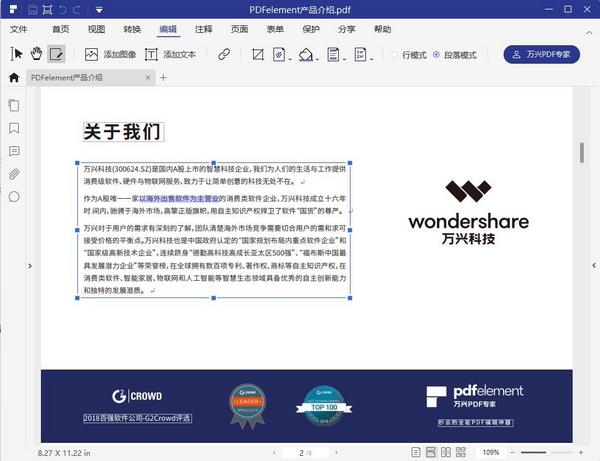This screenshot has width=600, height=461.
Task: Open the quick access customize dropdown
Action: [99, 10]
